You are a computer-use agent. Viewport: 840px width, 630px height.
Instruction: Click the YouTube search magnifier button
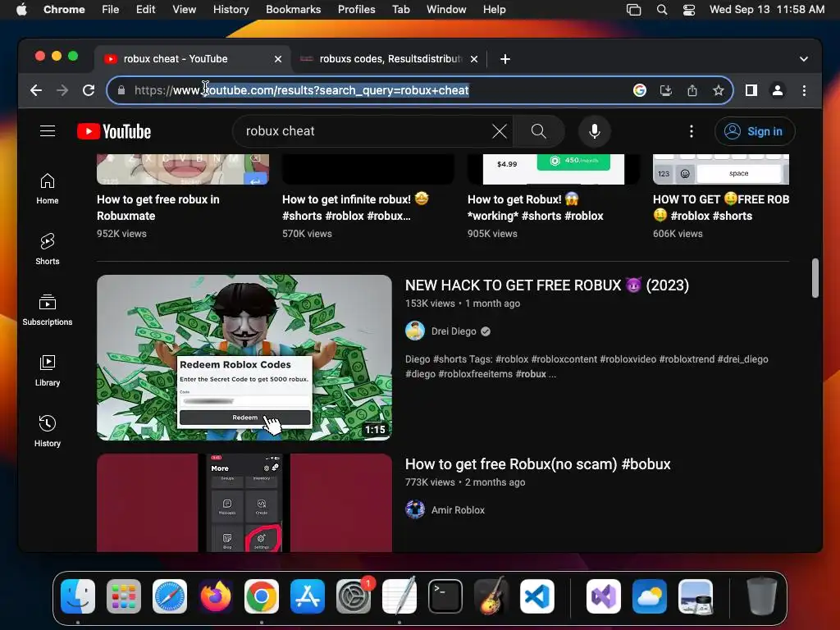click(538, 131)
